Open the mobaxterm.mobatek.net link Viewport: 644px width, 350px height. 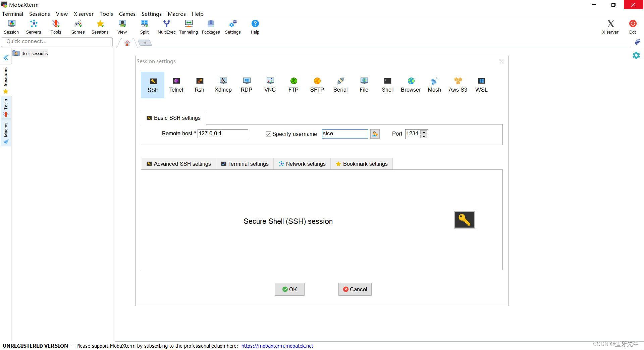(x=277, y=346)
